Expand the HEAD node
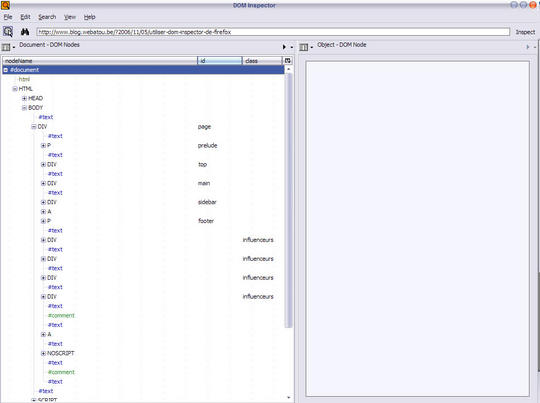540x403 pixels. [24, 98]
